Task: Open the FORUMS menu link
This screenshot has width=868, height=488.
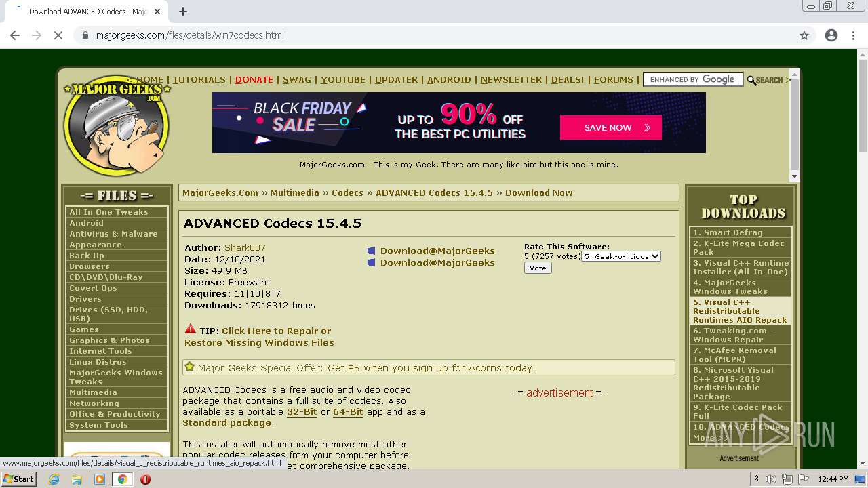Action: click(614, 79)
